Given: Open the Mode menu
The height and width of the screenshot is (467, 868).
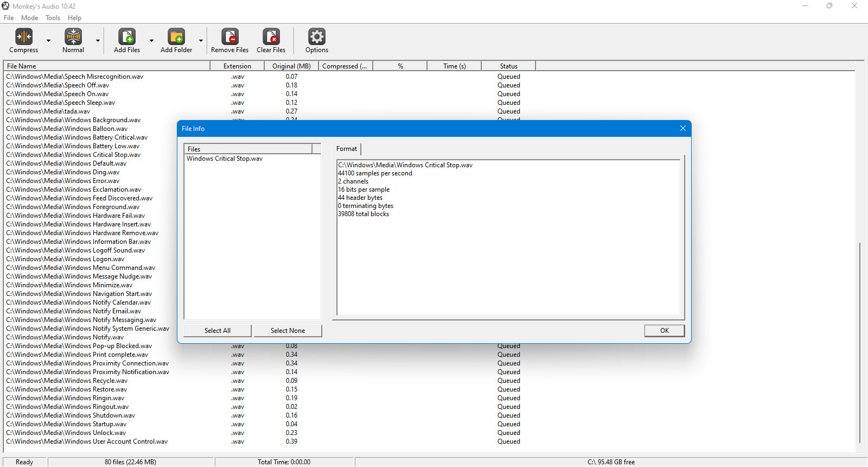Looking at the screenshot, I should [x=29, y=18].
